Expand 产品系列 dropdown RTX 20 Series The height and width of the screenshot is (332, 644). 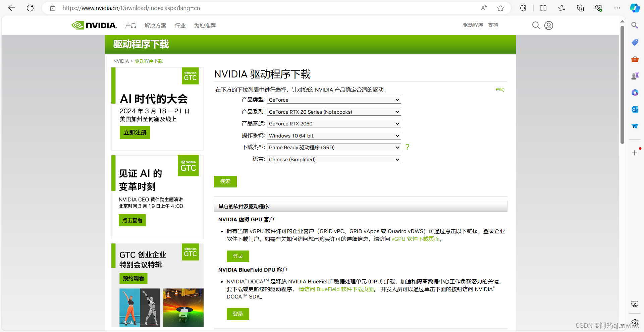pyautogui.click(x=334, y=112)
